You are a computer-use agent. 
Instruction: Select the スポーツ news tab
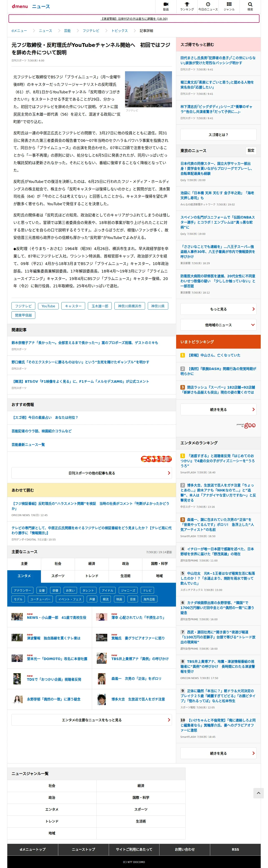click(58, 576)
